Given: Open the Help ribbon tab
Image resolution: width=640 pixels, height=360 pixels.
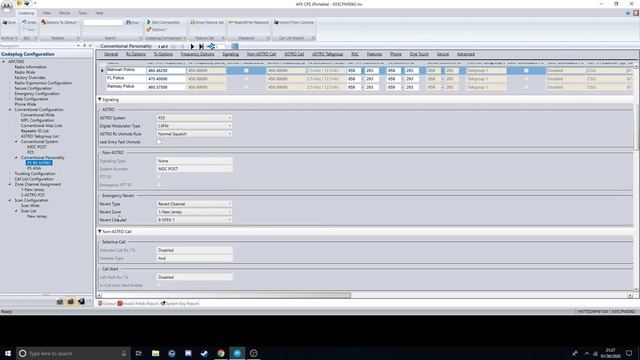Looking at the screenshot, I should (x=99, y=13).
